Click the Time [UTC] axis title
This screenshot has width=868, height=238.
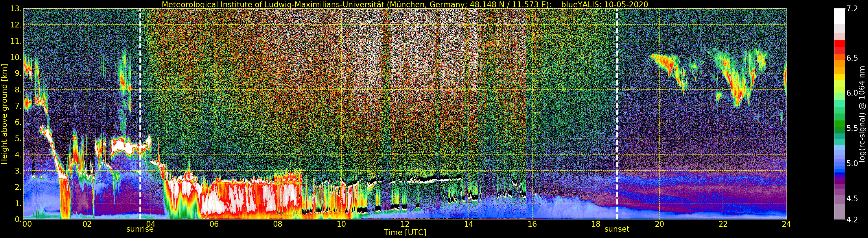(x=405, y=233)
